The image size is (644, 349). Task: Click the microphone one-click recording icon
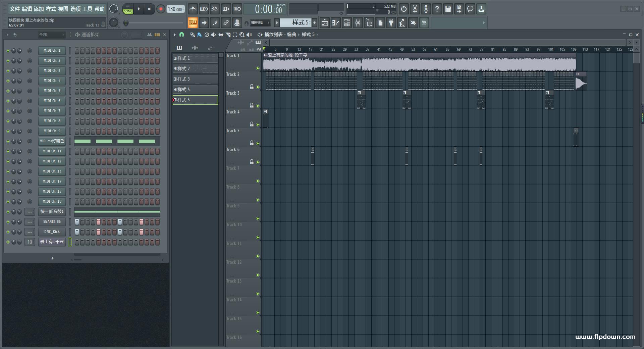tap(426, 9)
